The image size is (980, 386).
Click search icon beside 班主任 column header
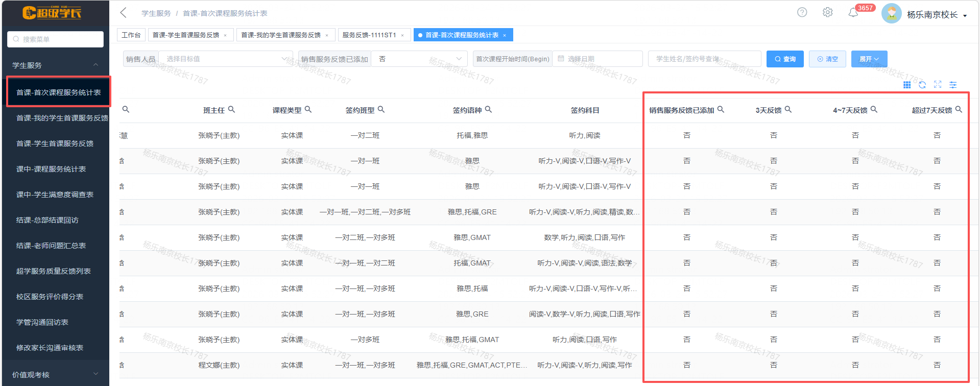pos(231,109)
